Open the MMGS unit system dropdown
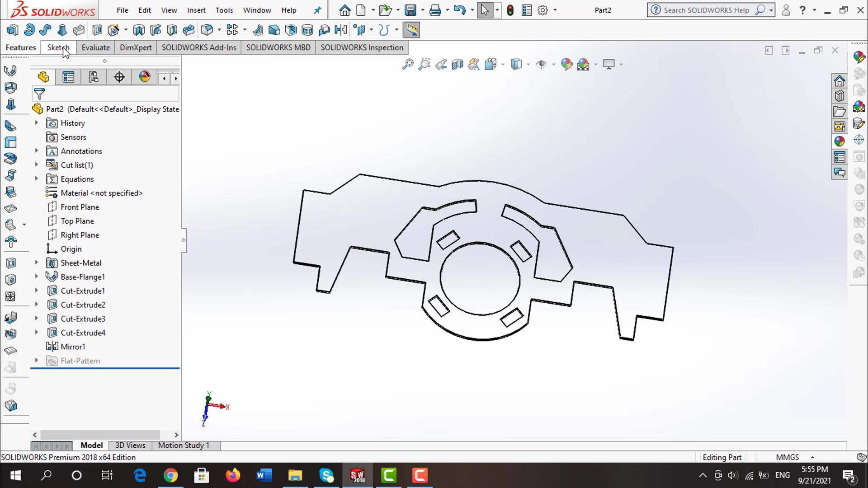Screen dimensions: 868x488 click(x=812, y=457)
